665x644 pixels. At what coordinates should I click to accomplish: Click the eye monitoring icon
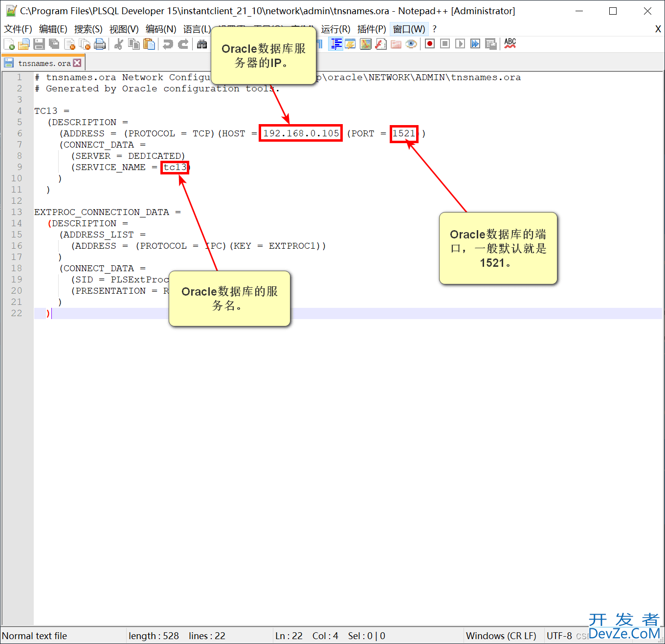(411, 44)
